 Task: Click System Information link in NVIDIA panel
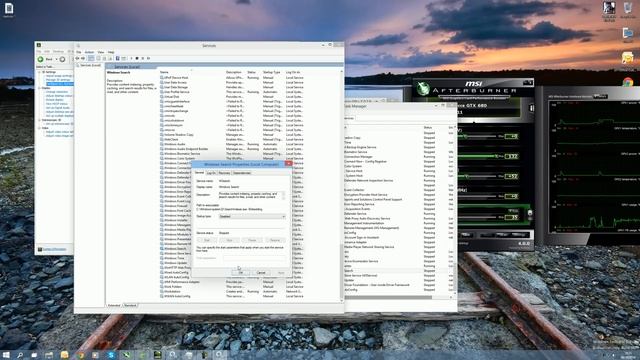(x=54, y=249)
